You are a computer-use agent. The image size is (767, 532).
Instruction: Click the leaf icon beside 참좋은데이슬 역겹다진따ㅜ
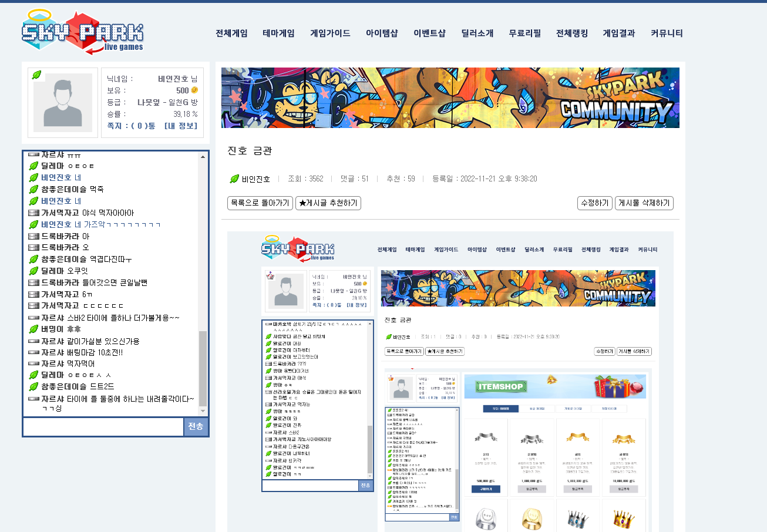pos(33,259)
